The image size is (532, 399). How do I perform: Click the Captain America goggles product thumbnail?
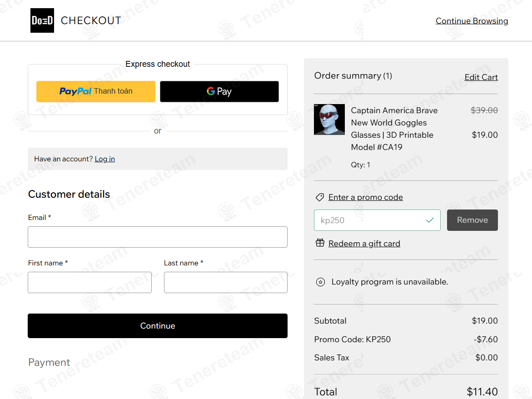coord(329,120)
